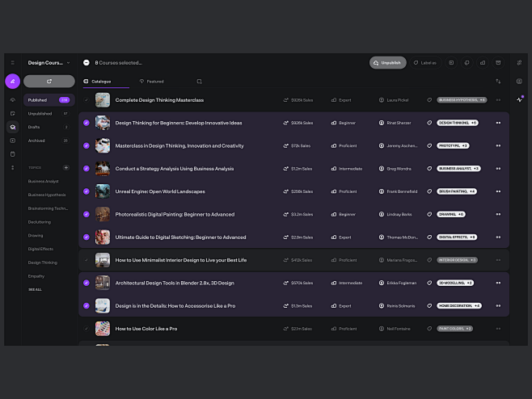Click the hamburger menu icon at top left
This screenshot has height=399, width=532.
pyautogui.click(x=12, y=62)
